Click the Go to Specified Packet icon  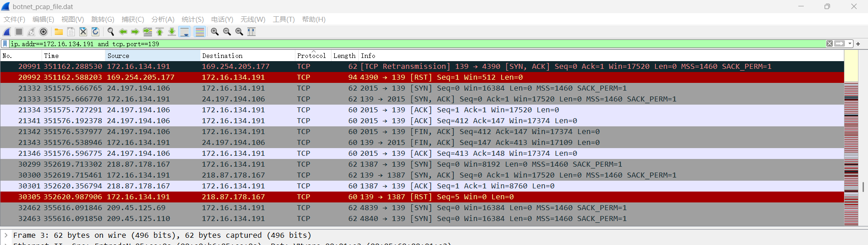tap(147, 32)
